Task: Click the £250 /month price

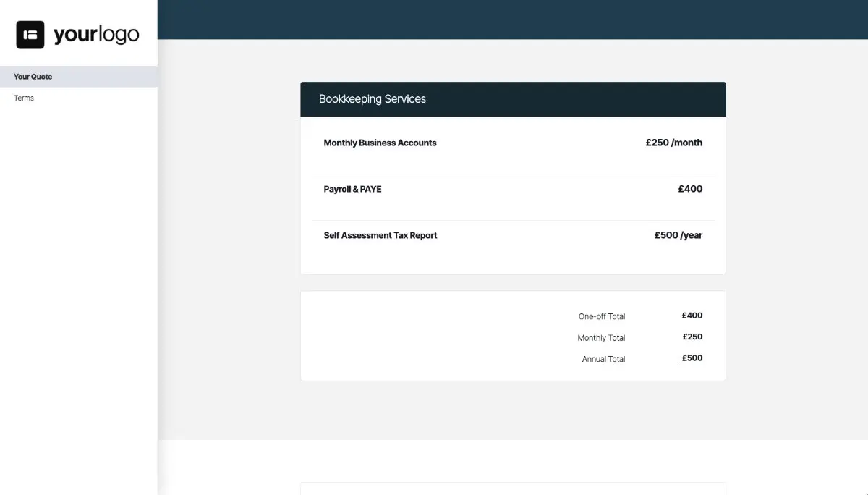Action: click(673, 143)
